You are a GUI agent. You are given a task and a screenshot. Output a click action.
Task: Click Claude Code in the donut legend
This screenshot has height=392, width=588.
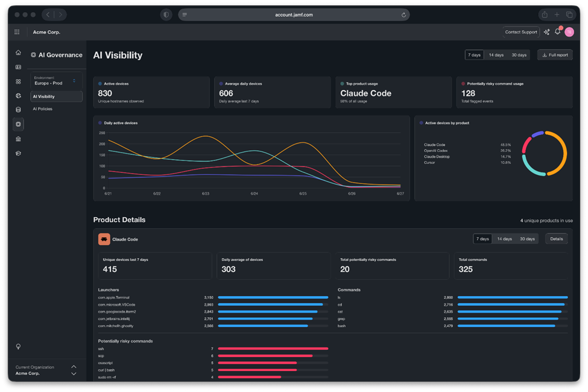[x=434, y=145]
